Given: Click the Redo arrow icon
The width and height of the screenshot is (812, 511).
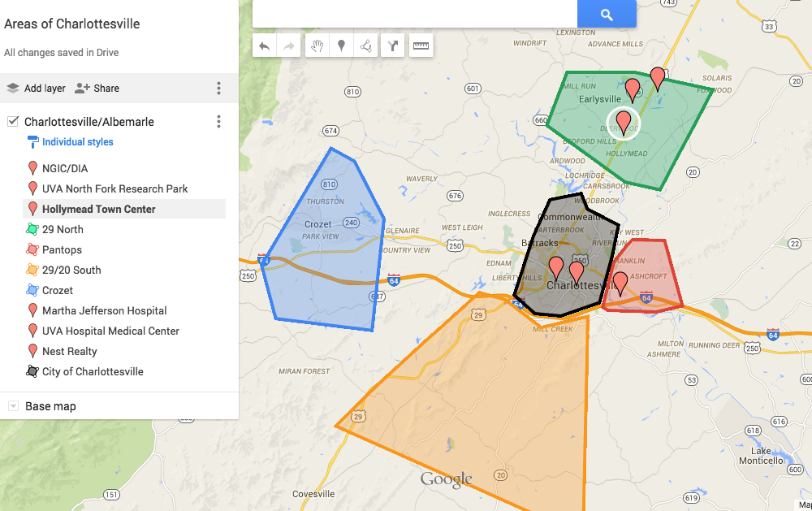Looking at the screenshot, I should click(x=288, y=45).
